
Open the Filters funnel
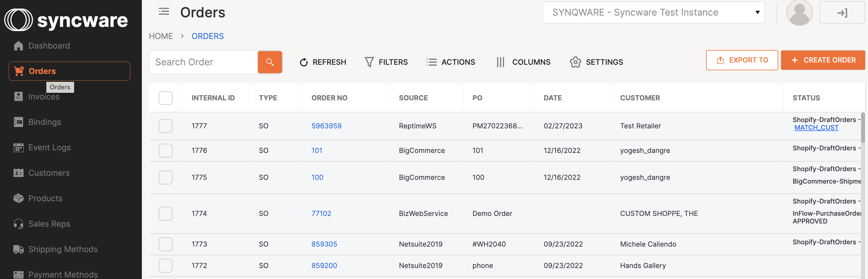point(386,62)
